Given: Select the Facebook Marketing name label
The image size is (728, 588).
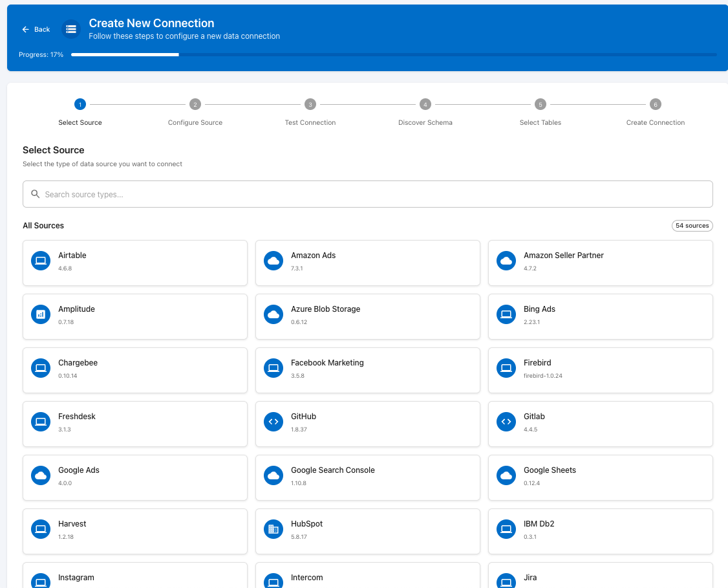Looking at the screenshot, I should [327, 363].
